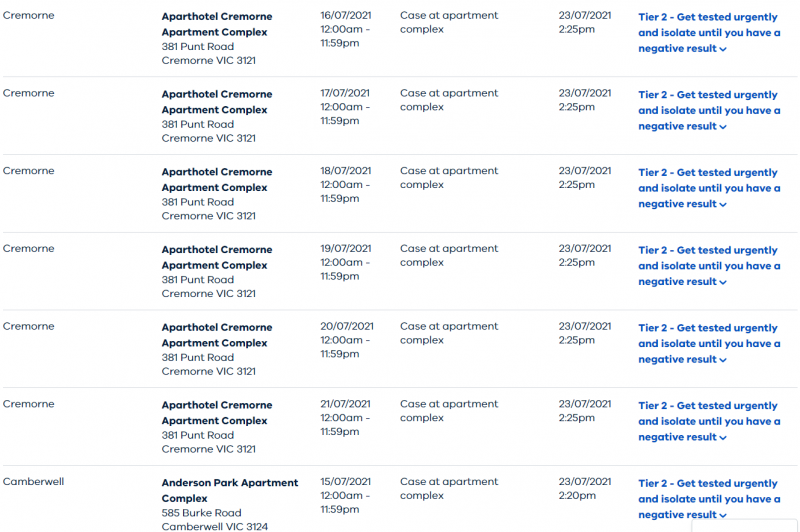This screenshot has height=532, width=800.
Task: Click Aparthotel Cremorne site name for 16/07/2021
Action: pos(217,24)
